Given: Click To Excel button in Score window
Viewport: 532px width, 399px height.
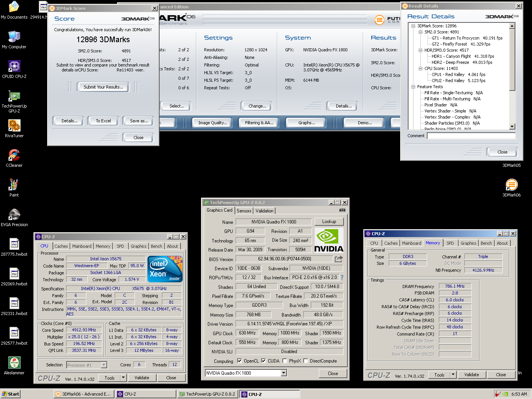Looking at the screenshot, I should pyautogui.click(x=103, y=121).
